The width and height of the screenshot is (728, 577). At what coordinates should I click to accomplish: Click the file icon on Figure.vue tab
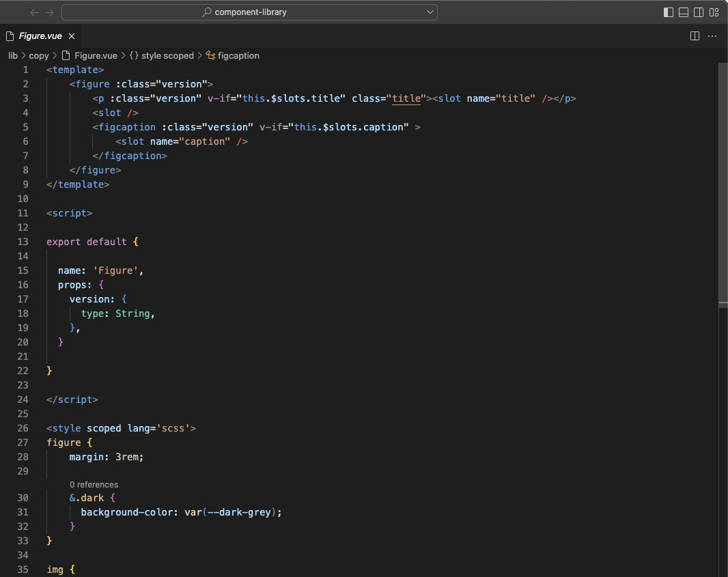pyautogui.click(x=10, y=36)
